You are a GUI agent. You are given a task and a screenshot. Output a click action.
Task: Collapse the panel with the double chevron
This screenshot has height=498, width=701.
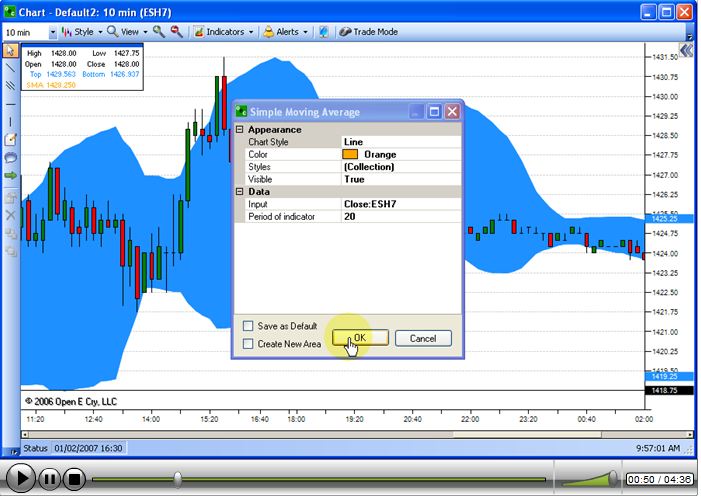click(686, 50)
